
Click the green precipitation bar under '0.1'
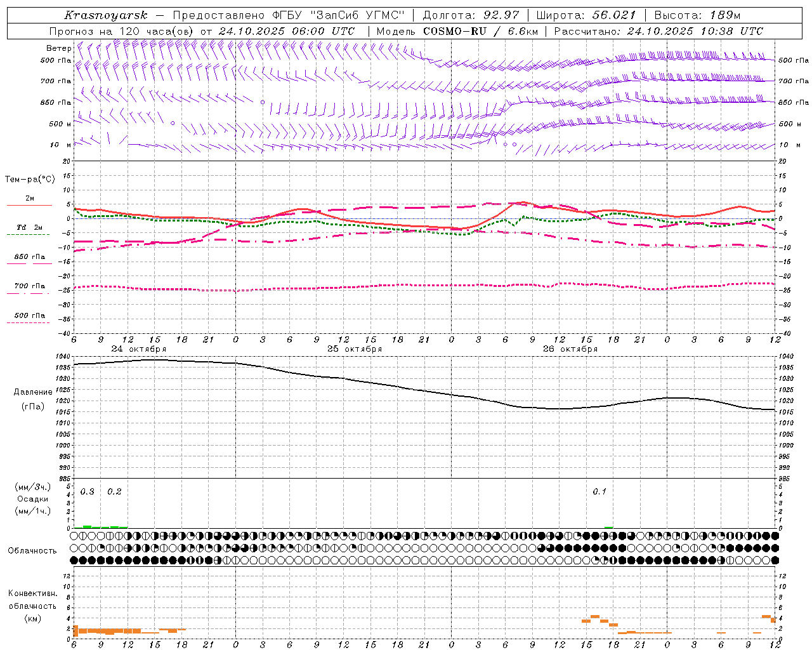[609, 527]
